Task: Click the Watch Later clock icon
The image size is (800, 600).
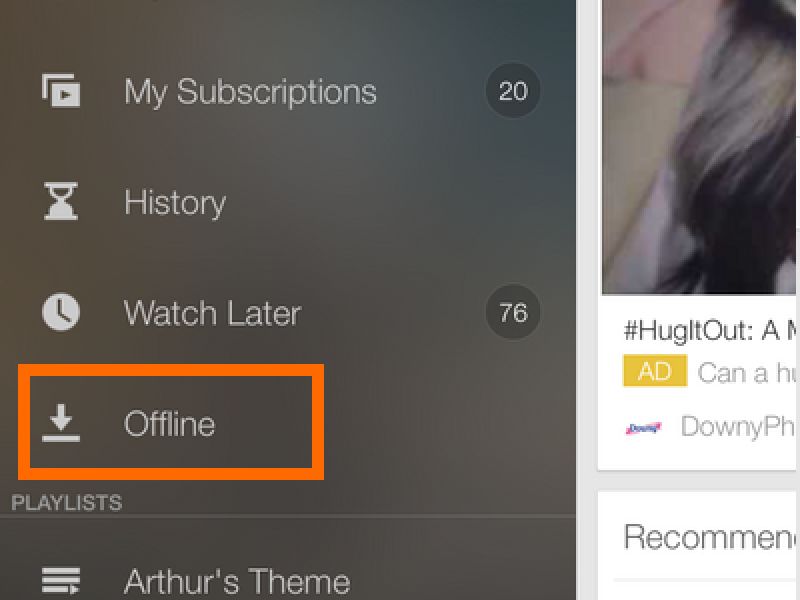Action: (61, 313)
